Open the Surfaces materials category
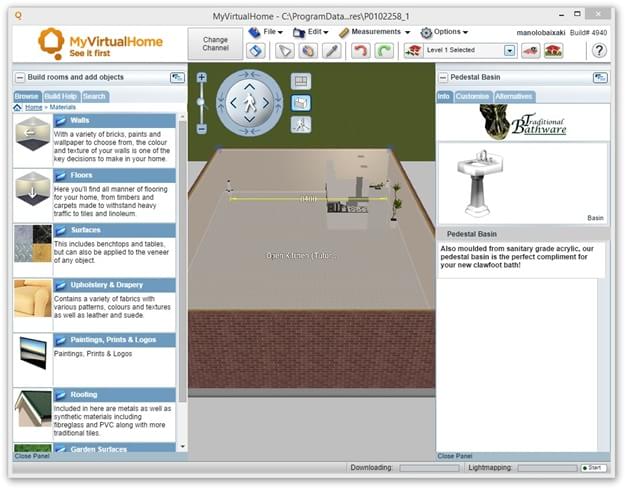This screenshot has height=489, width=625. tap(114, 230)
